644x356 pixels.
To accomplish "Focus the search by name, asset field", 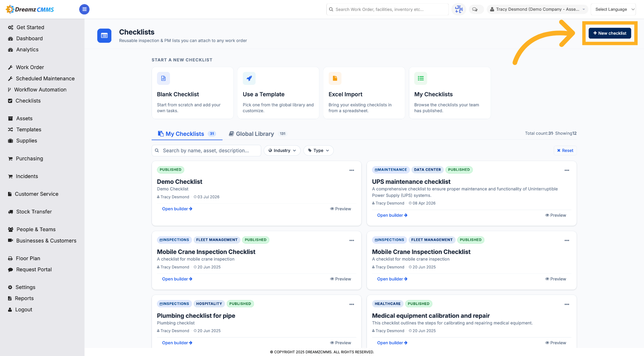I will coord(206,151).
